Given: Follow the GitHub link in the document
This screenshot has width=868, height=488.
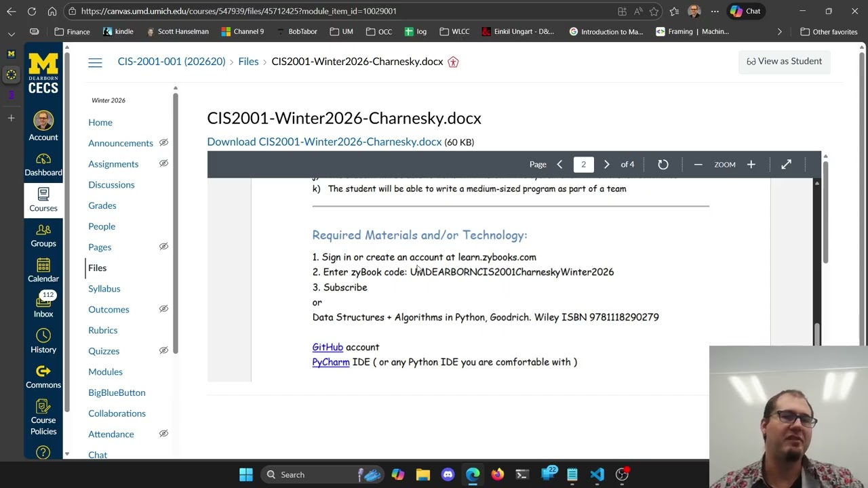Looking at the screenshot, I should click(328, 347).
